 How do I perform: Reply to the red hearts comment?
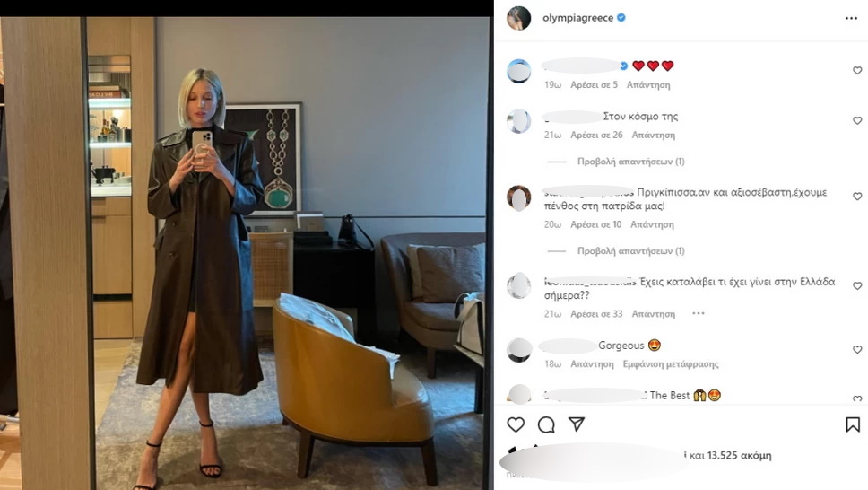[x=648, y=84]
